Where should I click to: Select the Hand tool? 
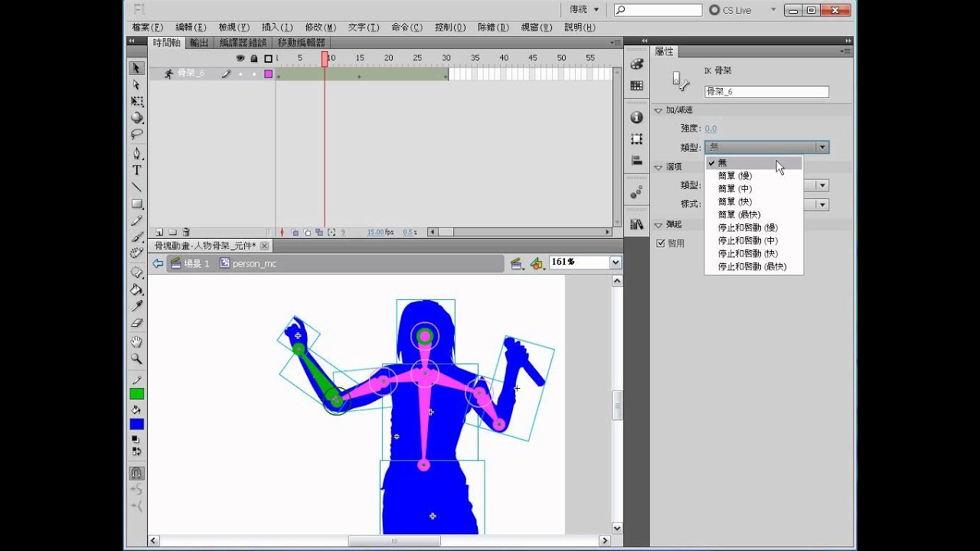[x=136, y=341]
